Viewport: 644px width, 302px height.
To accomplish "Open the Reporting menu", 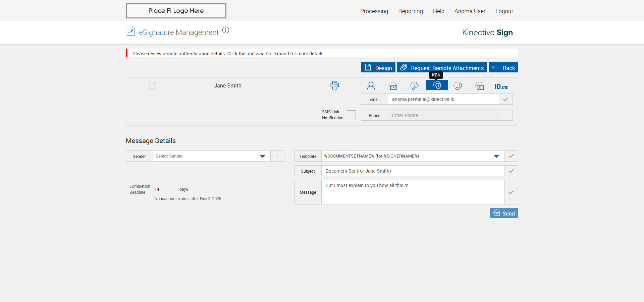I will 410,11.
